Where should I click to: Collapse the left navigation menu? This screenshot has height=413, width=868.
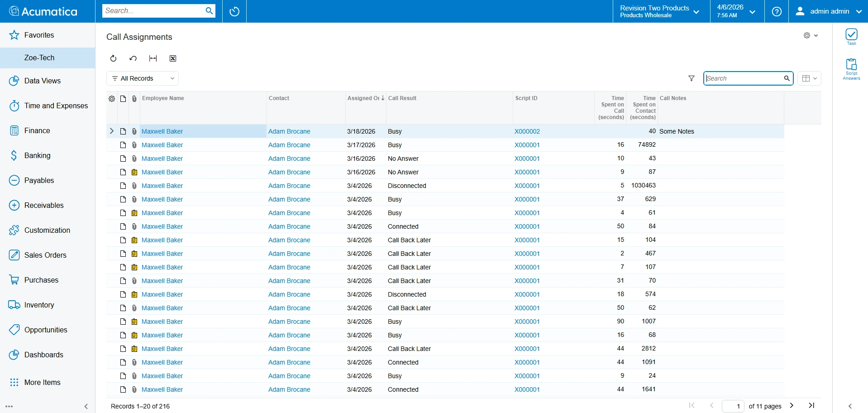(x=86, y=406)
